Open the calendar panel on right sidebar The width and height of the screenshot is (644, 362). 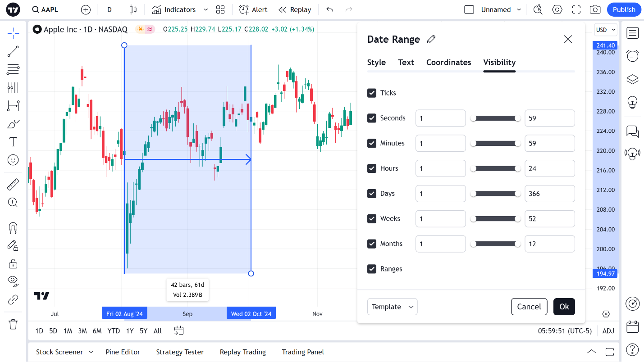click(633, 326)
